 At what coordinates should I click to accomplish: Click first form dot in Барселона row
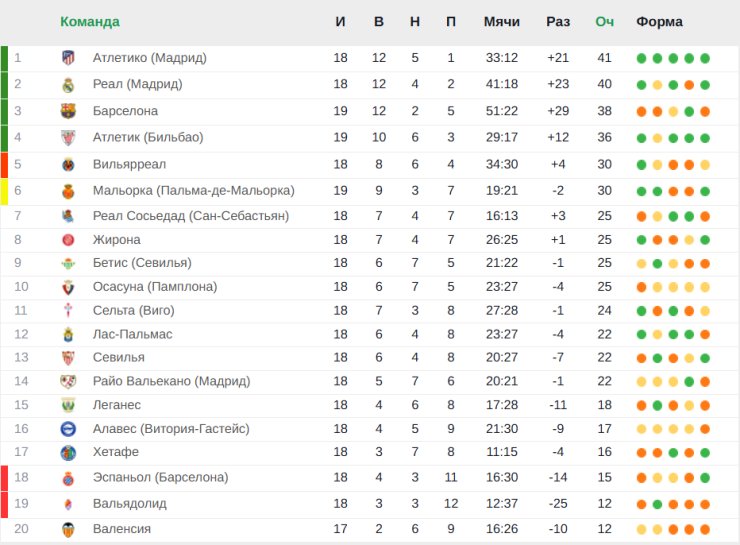641,111
